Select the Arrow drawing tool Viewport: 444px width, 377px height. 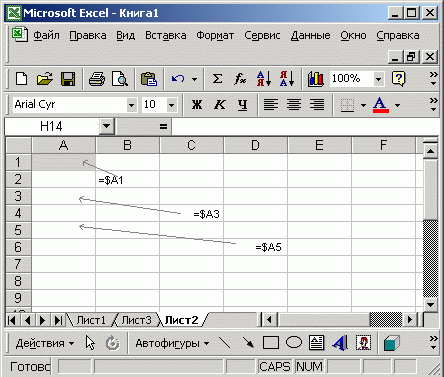click(x=248, y=343)
